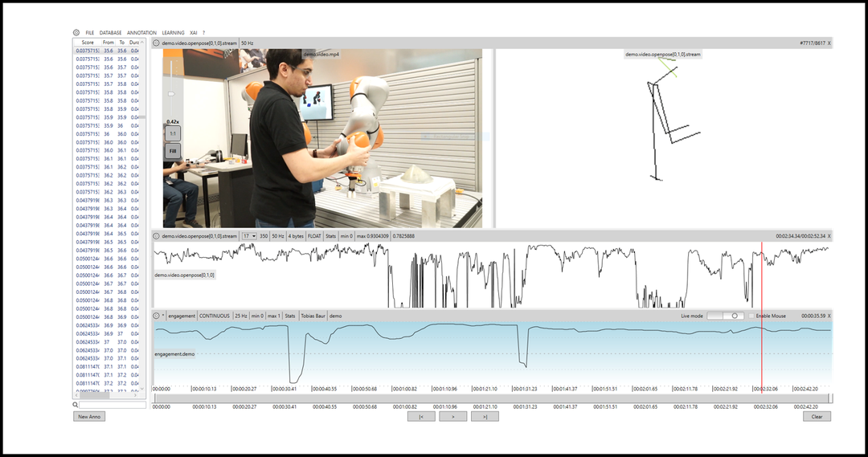Open the openpose signal track settings gear
The width and height of the screenshot is (868, 457).
coord(157,236)
